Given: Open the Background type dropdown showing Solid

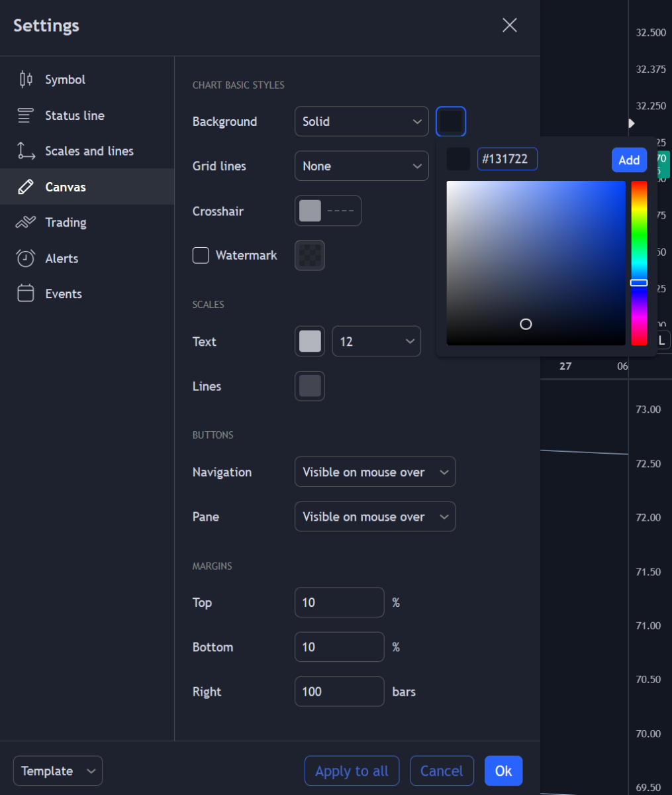Looking at the screenshot, I should pyautogui.click(x=361, y=121).
